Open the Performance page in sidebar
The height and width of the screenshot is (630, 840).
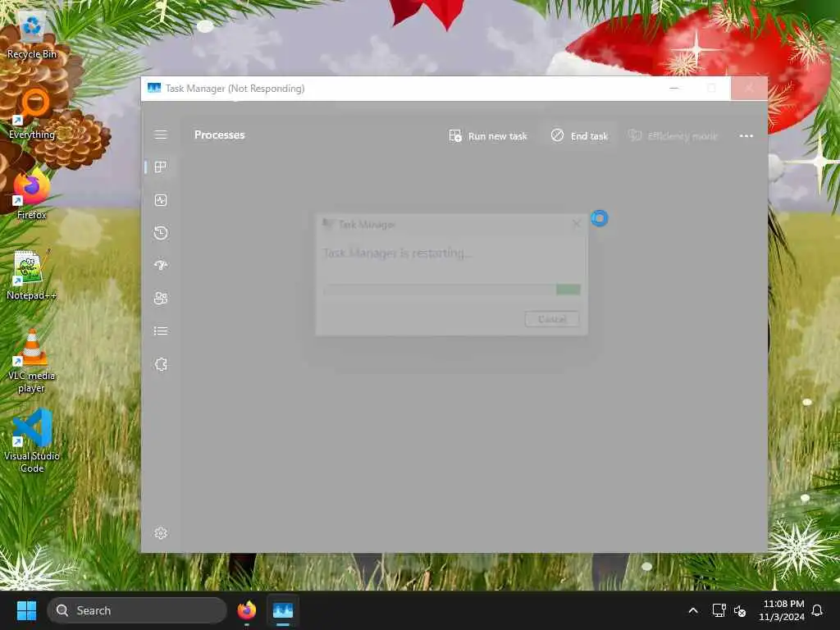[x=161, y=200]
